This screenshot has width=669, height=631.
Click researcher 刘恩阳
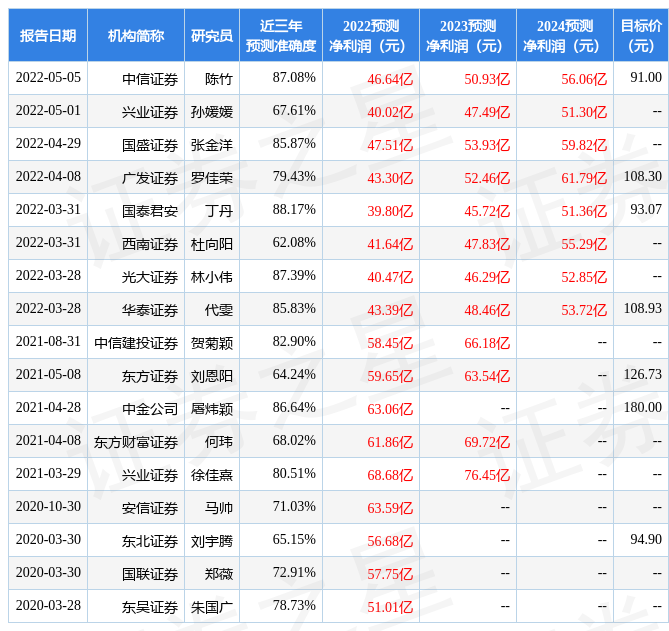click(212, 376)
